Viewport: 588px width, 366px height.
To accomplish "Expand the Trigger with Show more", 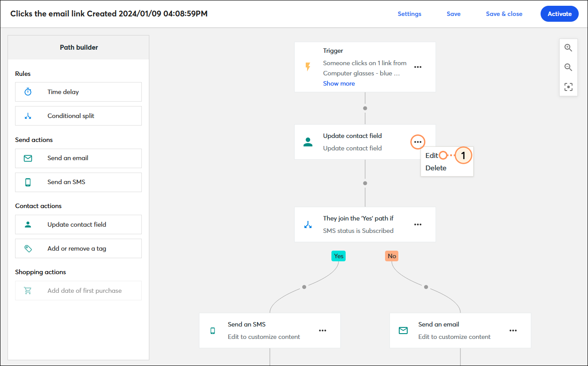I will tap(339, 83).
